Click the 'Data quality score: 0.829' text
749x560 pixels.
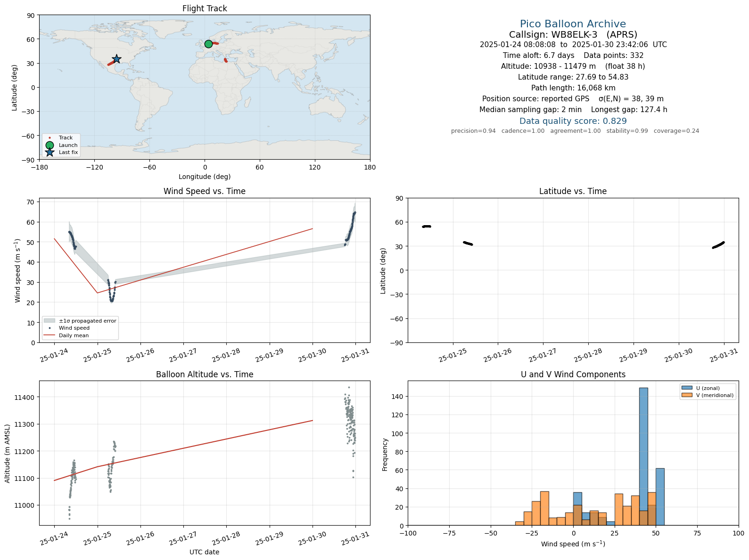[573, 121]
